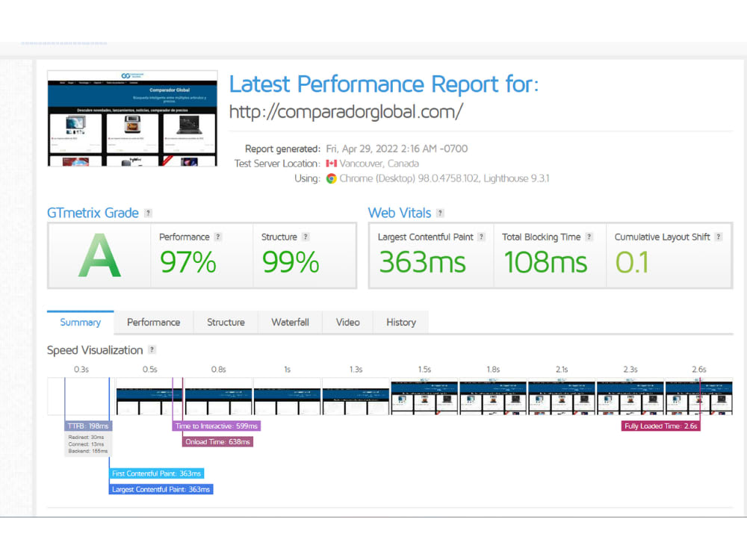Open the Structure tab
The width and height of the screenshot is (747, 560).
[x=226, y=323]
